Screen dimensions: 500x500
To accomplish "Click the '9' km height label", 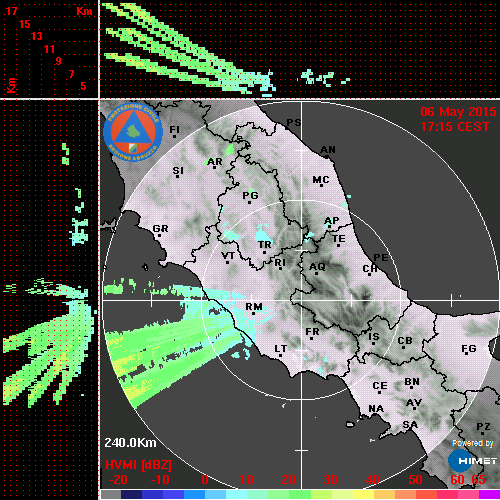I will click(x=59, y=61).
